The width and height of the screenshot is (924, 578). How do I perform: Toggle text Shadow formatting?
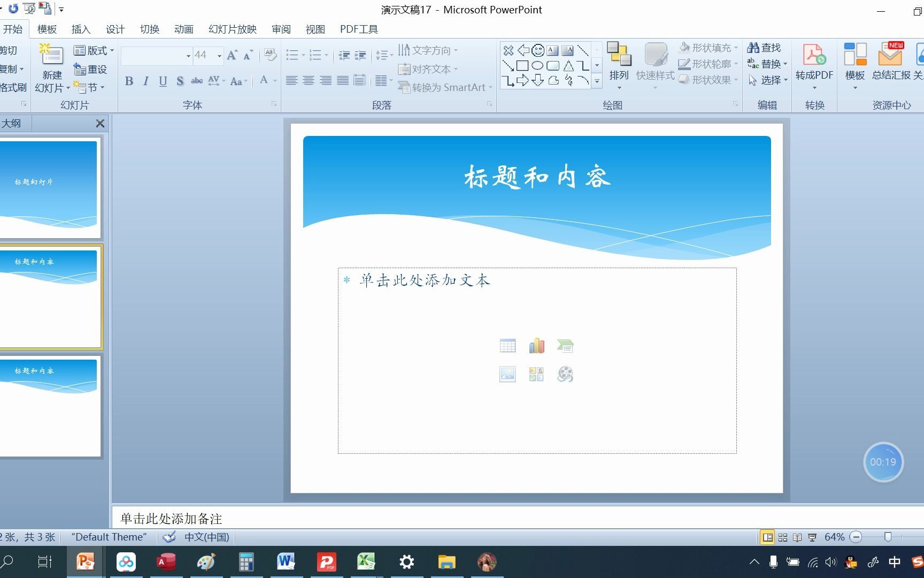[x=180, y=81]
